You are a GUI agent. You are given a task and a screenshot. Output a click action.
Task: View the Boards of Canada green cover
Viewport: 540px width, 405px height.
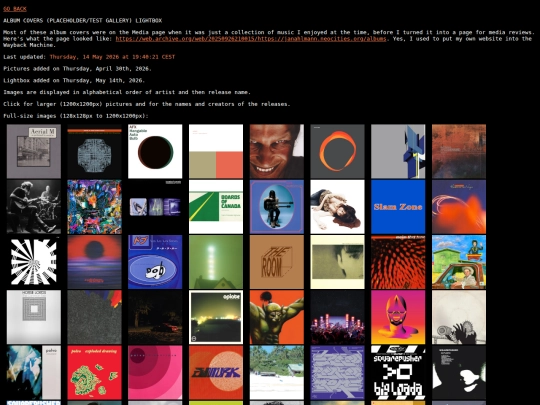coord(216,207)
